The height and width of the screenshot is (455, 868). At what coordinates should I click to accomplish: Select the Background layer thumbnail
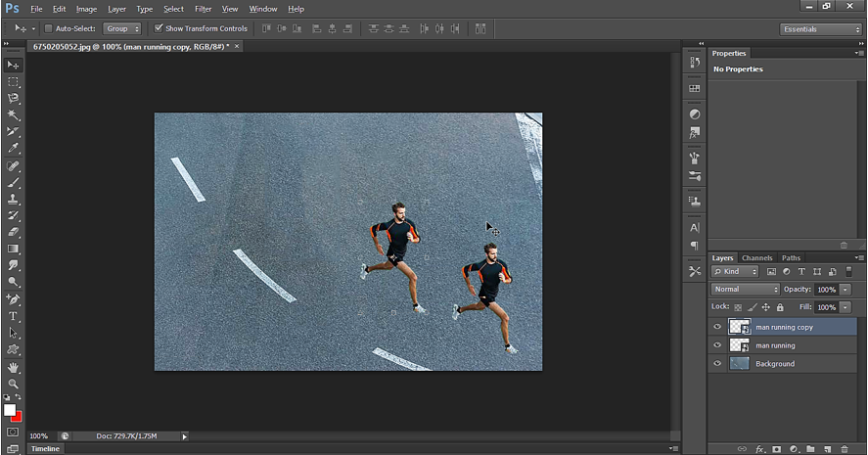(739, 364)
